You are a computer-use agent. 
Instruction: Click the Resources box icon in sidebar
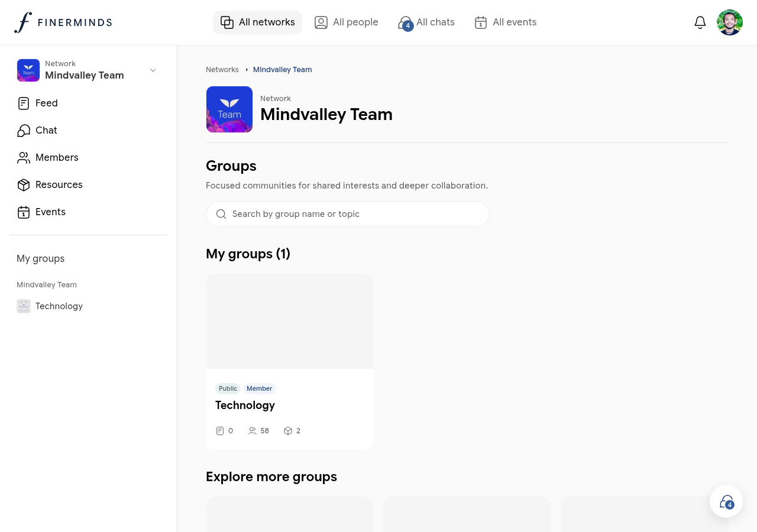[24, 185]
